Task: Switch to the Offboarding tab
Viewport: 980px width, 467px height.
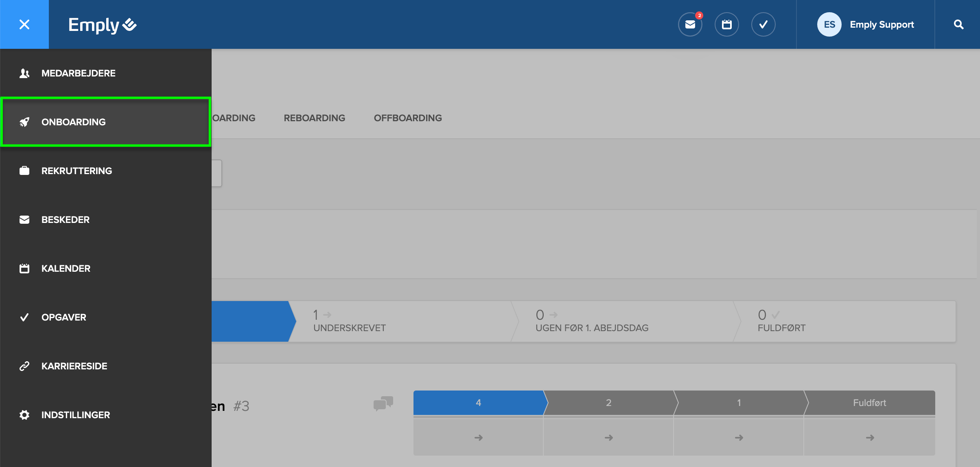Action: [407, 118]
